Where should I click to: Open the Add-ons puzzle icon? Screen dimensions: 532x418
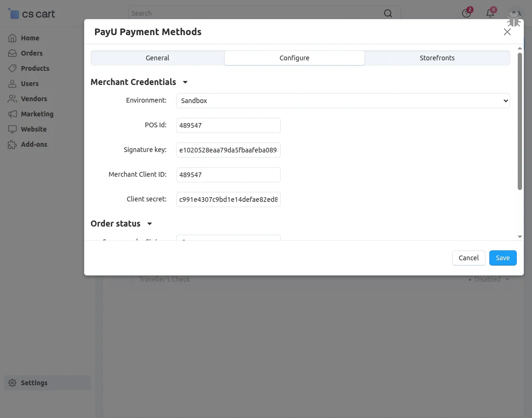12,144
